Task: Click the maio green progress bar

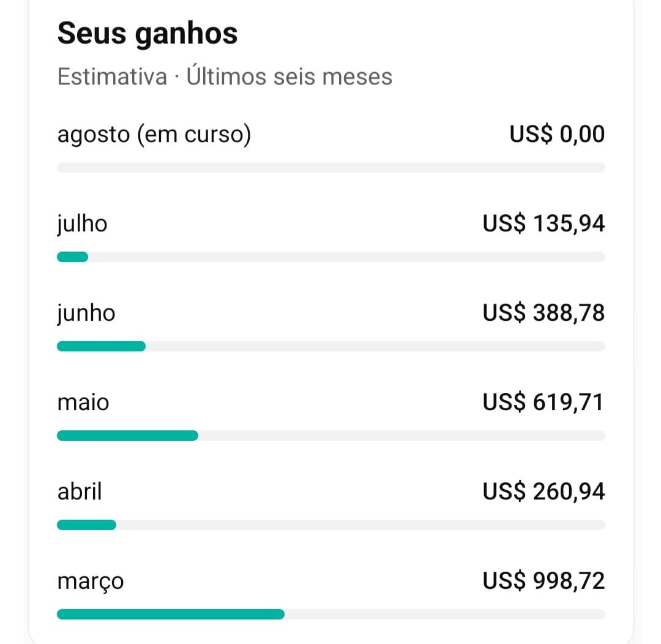Action: coord(128,436)
